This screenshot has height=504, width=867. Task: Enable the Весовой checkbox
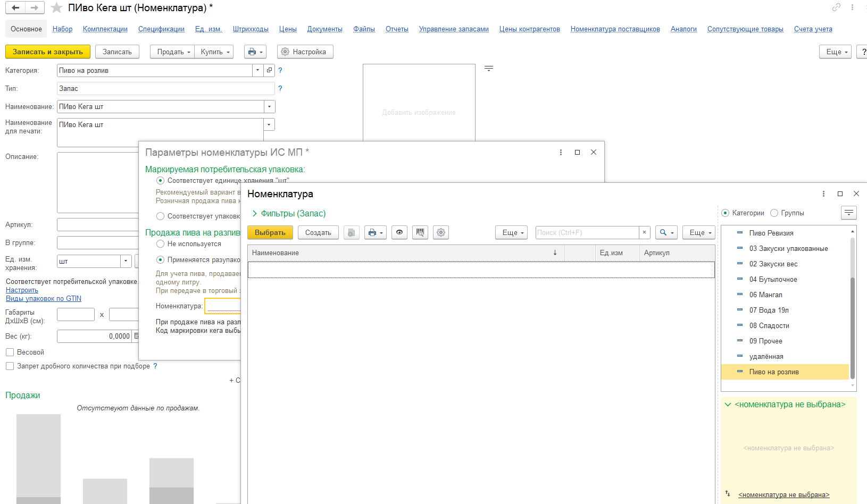pos(10,352)
